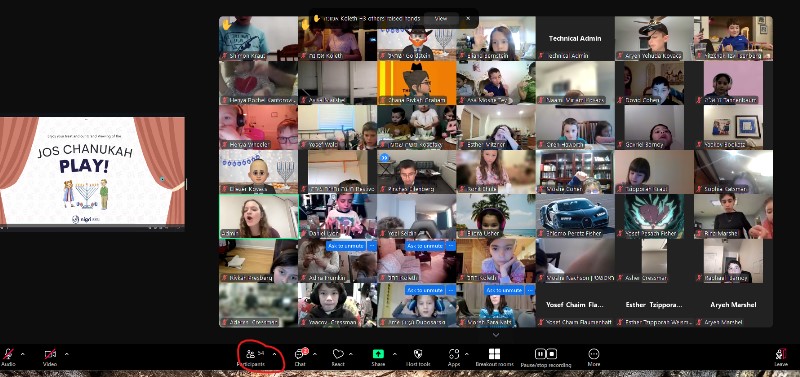Select David Cohen's video tile
Image resolution: width=800 pixels, height=377 pixels.
click(x=654, y=83)
